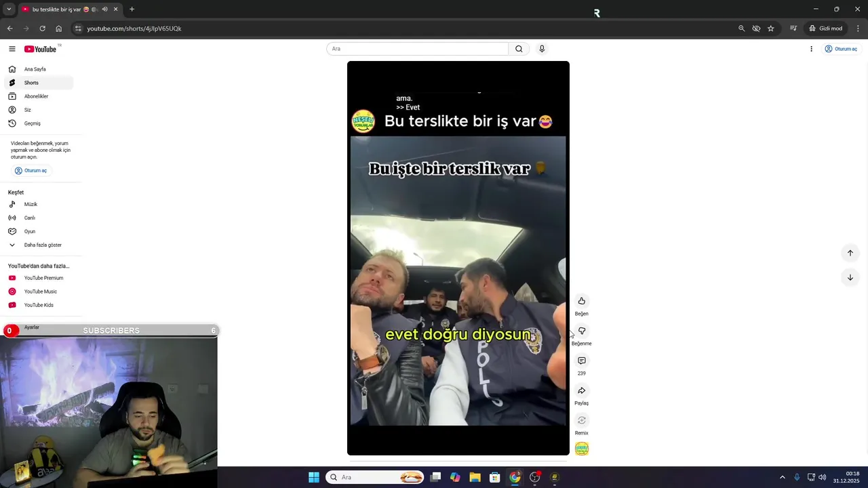Open Abonelikler in sidebar
The height and width of the screenshot is (488, 868).
coord(39,96)
